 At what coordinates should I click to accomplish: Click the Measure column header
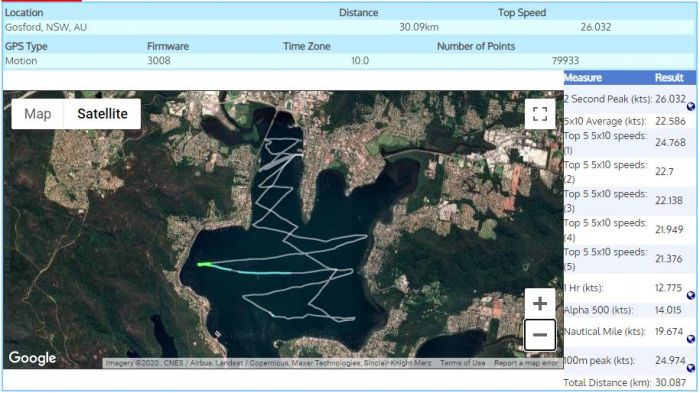click(583, 78)
